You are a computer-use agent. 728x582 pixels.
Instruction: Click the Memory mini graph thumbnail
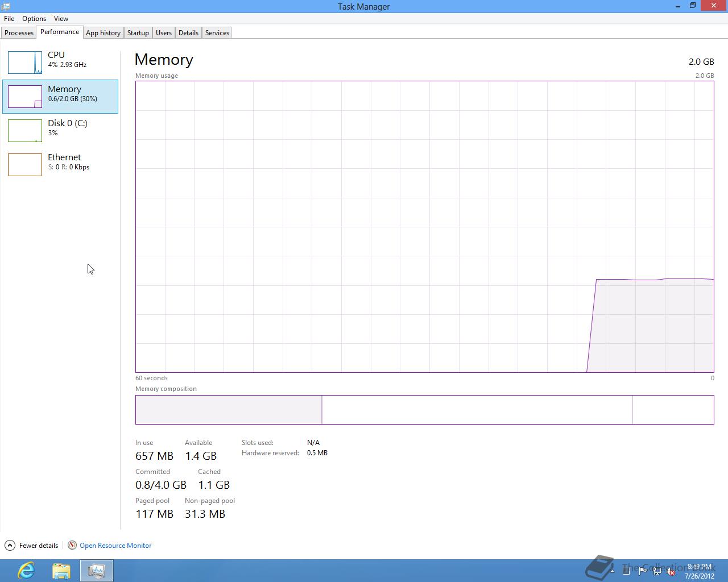pyautogui.click(x=25, y=97)
